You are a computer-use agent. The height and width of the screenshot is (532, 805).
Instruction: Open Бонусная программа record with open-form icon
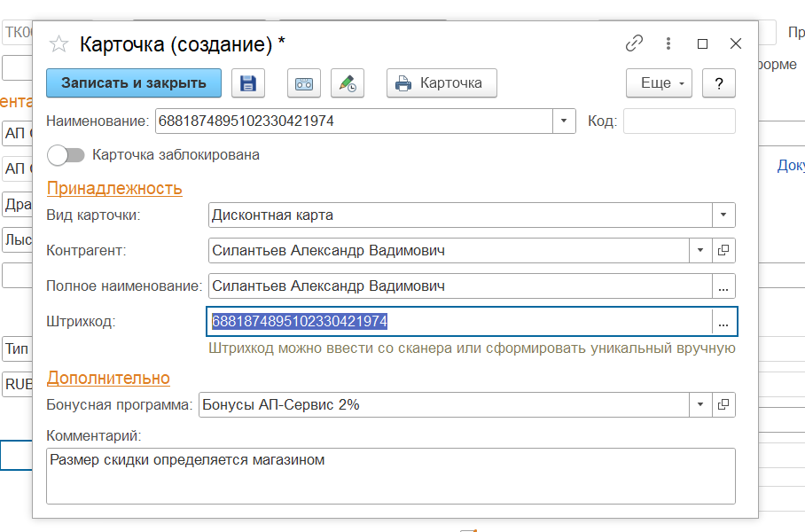(x=723, y=404)
